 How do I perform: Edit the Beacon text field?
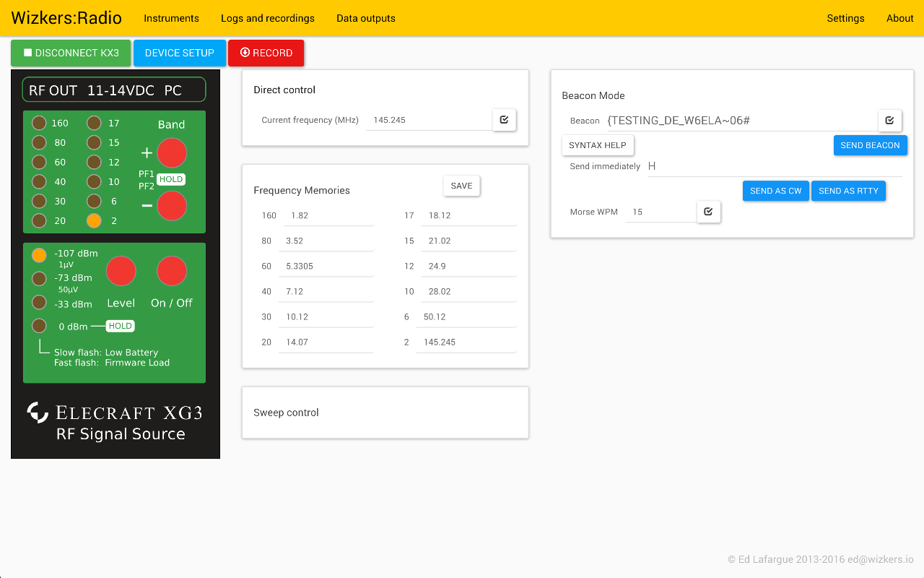(x=741, y=121)
